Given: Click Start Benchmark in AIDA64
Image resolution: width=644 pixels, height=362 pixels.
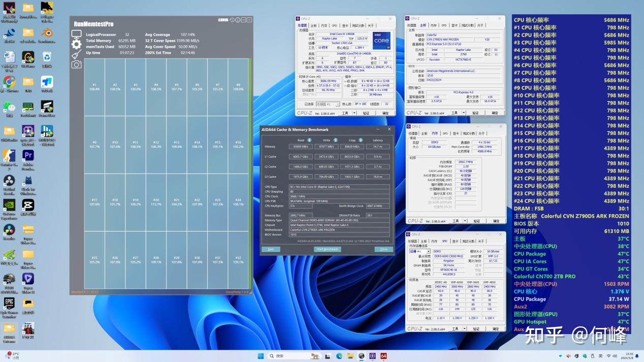Looking at the screenshot, I should click(x=327, y=249).
